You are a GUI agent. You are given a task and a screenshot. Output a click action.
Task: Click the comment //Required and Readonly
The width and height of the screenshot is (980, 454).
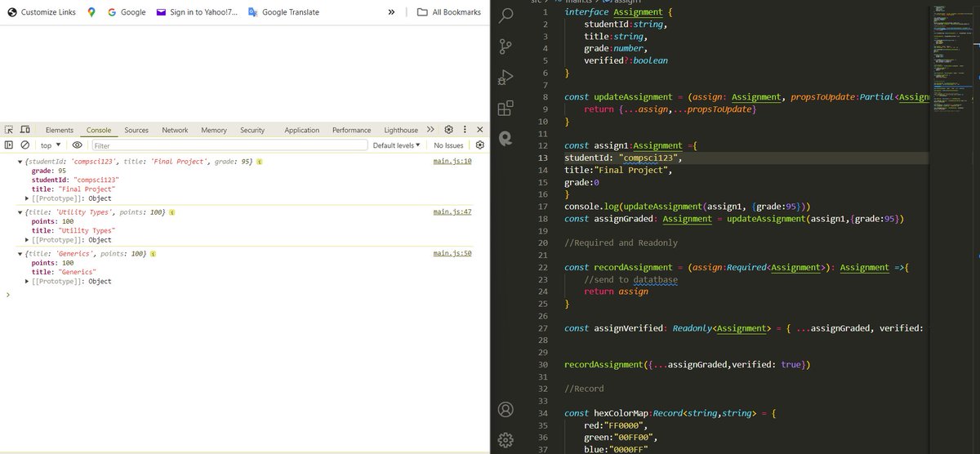(x=621, y=243)
